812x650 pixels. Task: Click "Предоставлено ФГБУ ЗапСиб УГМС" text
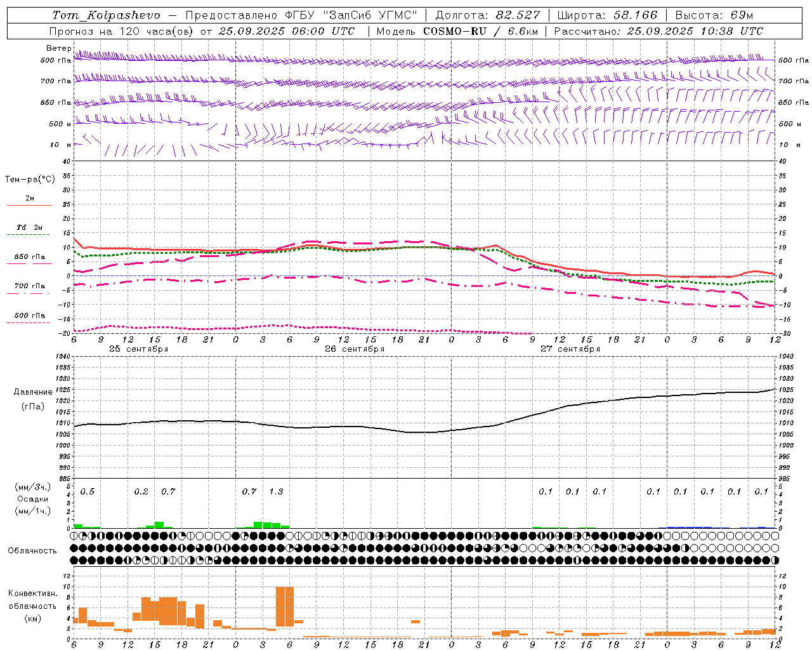click(x=302, y=15)
